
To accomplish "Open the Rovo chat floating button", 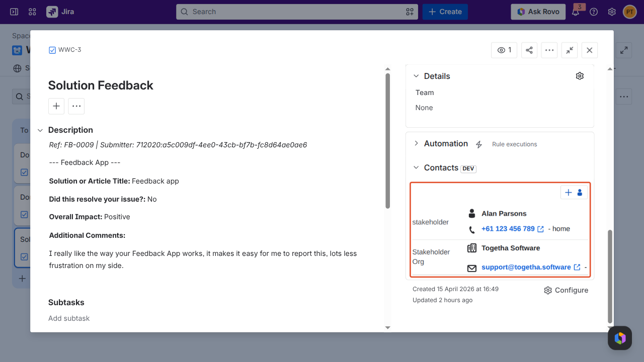I will [x=620, y=338].
